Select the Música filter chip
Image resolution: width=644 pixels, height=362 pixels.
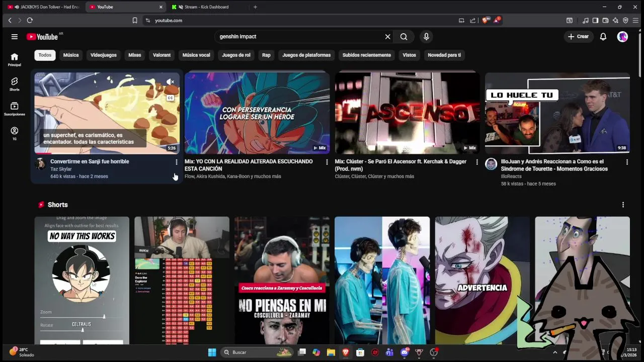(71, 55)
